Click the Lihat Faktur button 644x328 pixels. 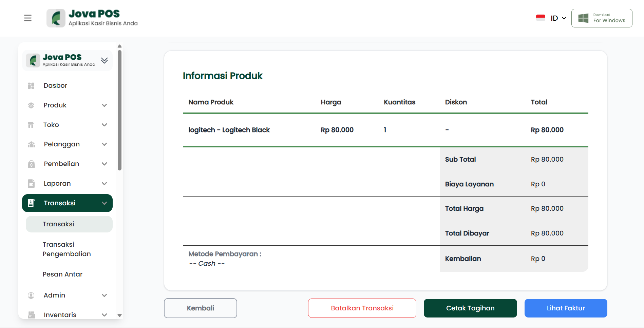click(566, 308)
